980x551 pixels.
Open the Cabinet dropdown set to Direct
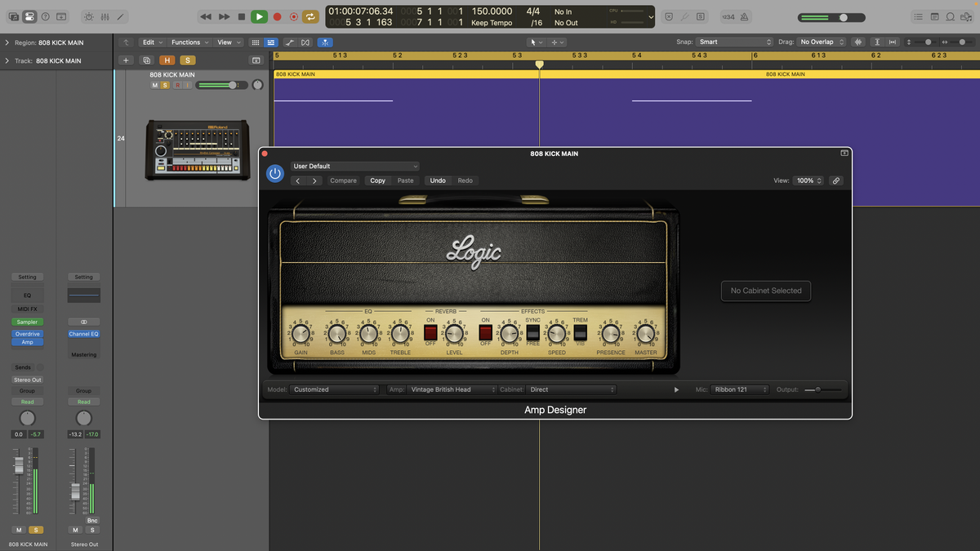(570, 389)
